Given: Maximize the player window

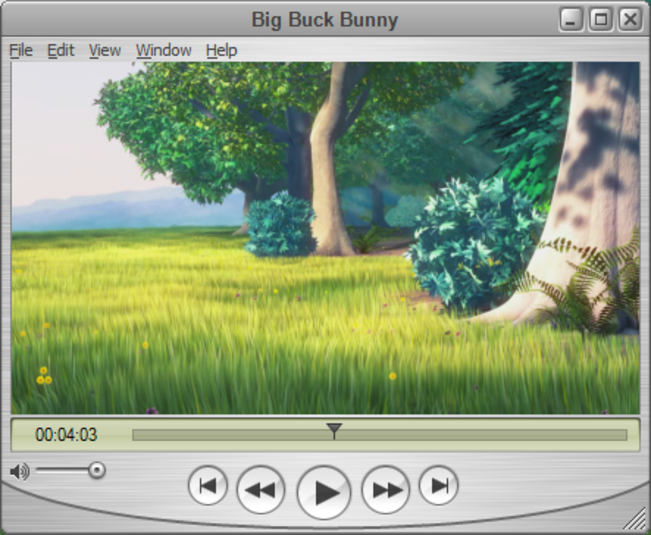Looking at the screenshot, I should pyautogui.click(x=600, y=19).
